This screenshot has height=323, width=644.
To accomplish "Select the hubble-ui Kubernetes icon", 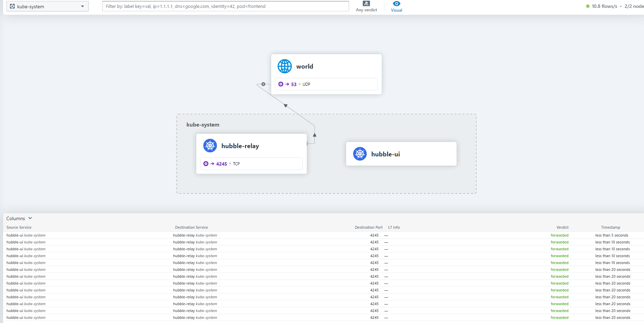I will pos(360,154).
